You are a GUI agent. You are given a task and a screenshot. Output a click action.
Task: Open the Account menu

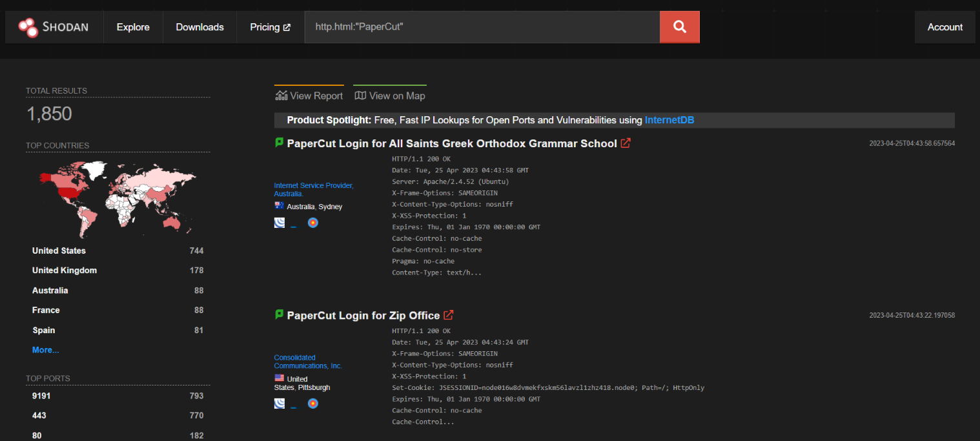coord(945,27)
